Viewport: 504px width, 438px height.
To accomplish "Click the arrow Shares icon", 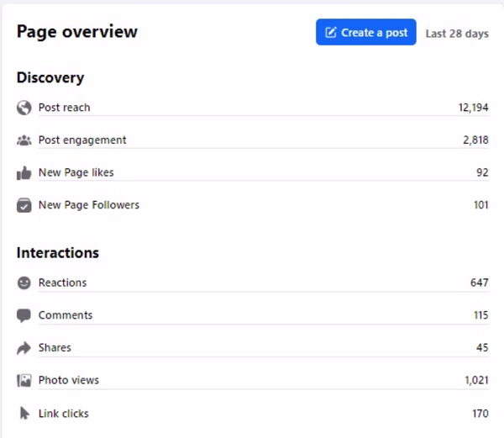I will coord(24,348).
